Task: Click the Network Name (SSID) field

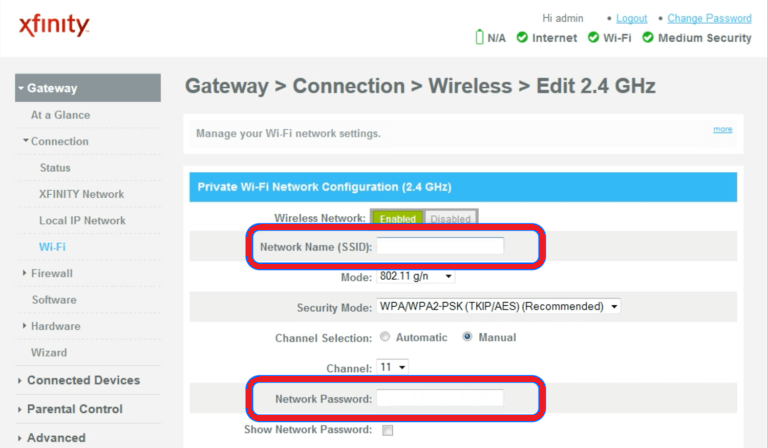Action: pos(441,246)
